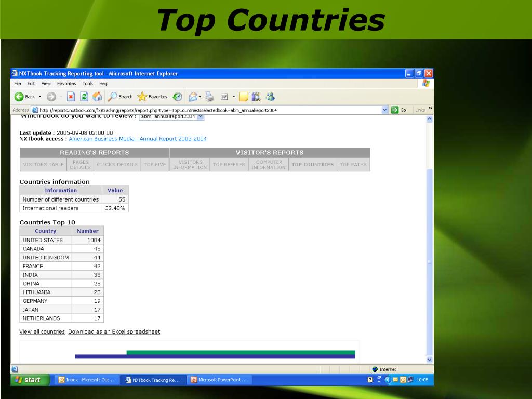The image size is (532, 399).
Task: Open the address bar URL dropdown
Action: point(385,110)
